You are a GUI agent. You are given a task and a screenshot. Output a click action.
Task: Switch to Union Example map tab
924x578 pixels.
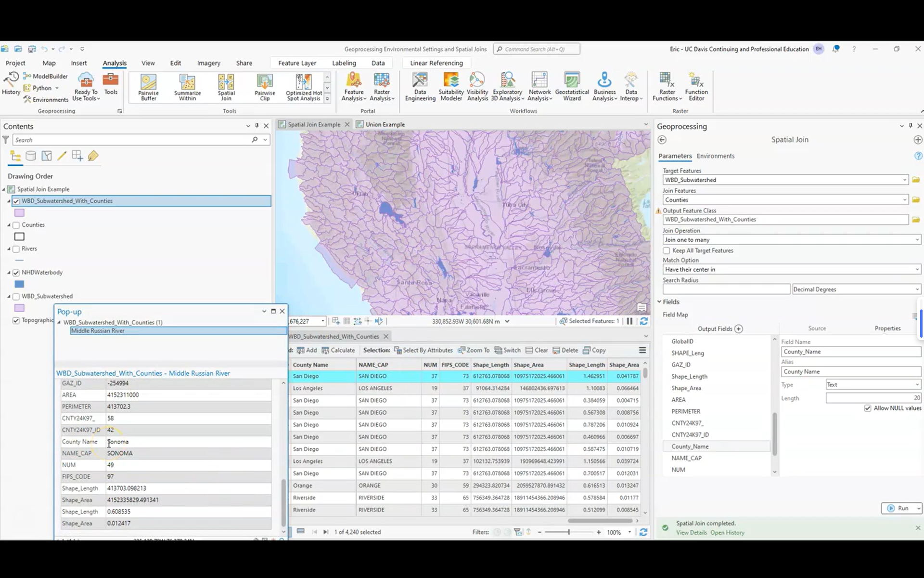(385, 124)
